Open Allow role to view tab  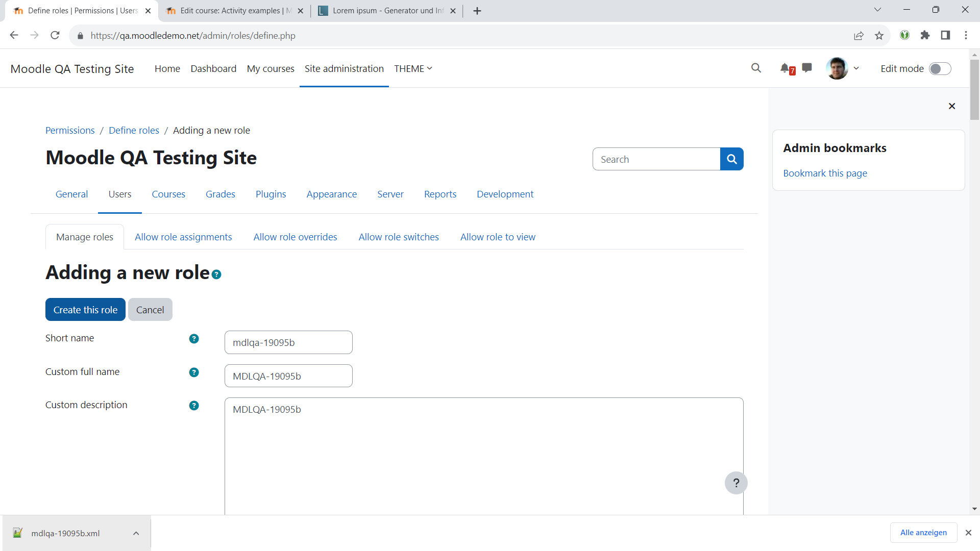point(498,237)
